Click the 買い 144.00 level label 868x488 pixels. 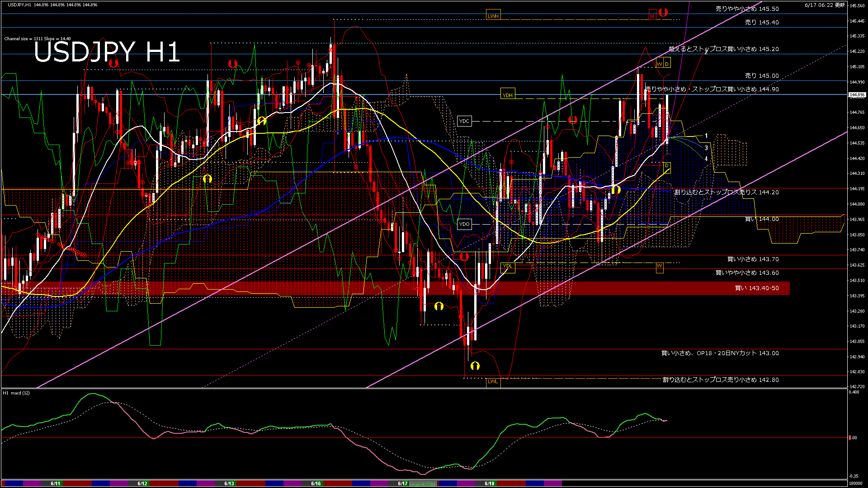pos(762,219)
